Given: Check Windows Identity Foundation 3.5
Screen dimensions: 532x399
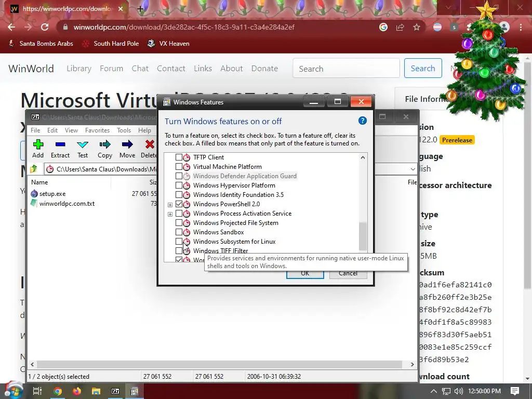Looking at the screenshot, I should [179, 195].
